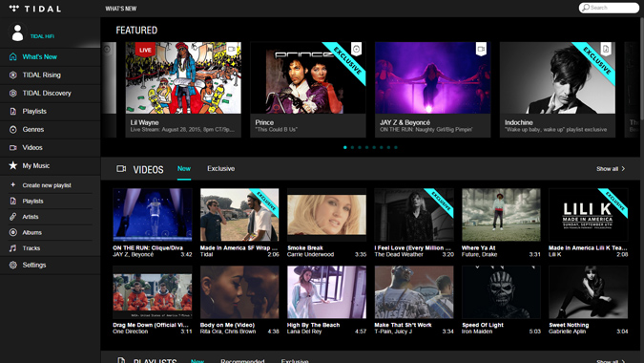The height and width of the screenshot is (363, 644).
Task: Click the video badge icon on Lil Wayne card
Action: click(232, 49)
